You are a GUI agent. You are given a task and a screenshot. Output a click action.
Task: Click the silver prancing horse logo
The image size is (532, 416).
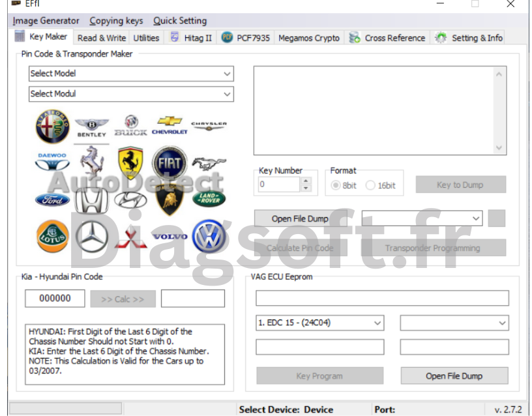click(92, 162)
